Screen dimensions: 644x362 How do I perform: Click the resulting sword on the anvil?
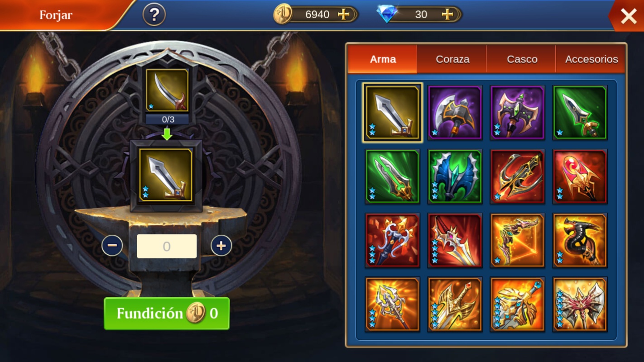click(x=166, y=176)
